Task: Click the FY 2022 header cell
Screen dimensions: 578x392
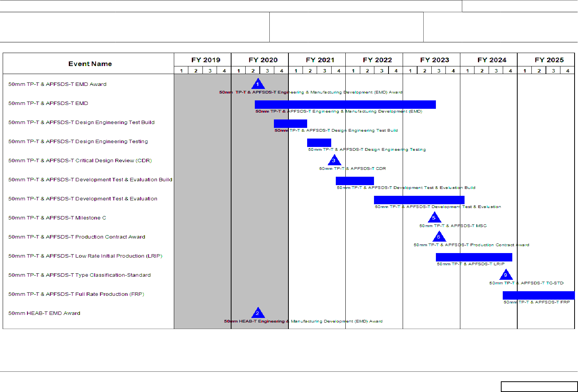Action: pyautogui.click(x=377, y=60)
